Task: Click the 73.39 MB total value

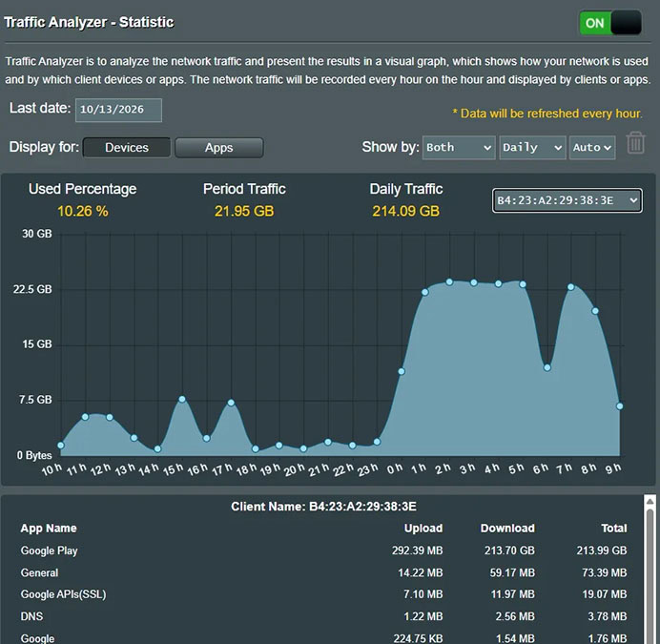Action: [x=605, y=572]
